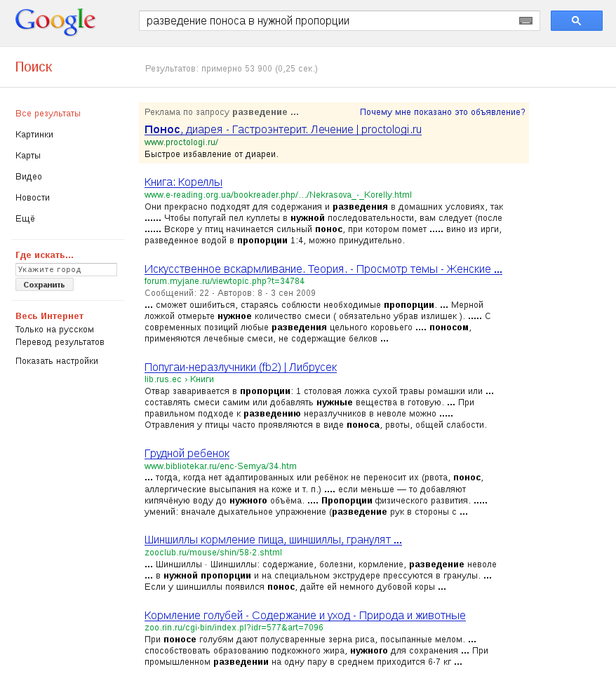Click the Укажите город input field
Screen dimensions: 616x683
click(x=66, y=269)
